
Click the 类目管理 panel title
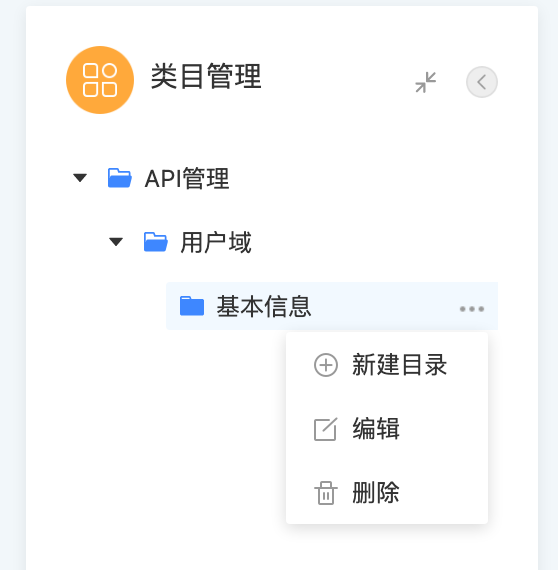pyautogui.click(x=206, y=76)
